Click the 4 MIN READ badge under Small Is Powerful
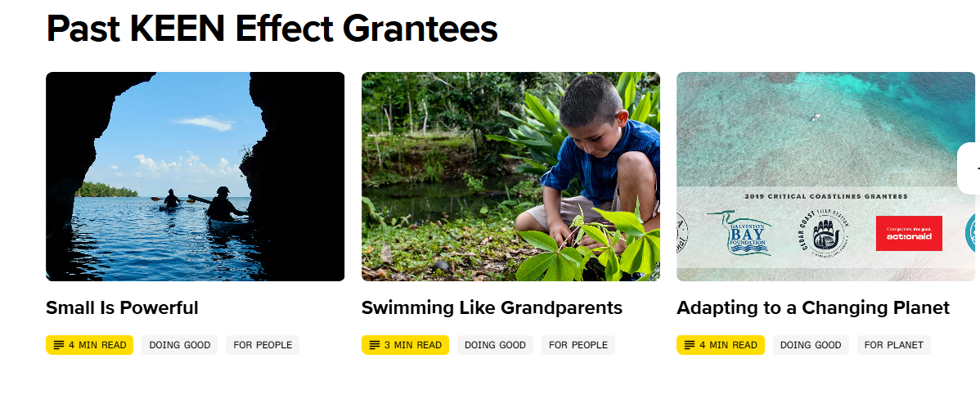 [x=89, y=345]
